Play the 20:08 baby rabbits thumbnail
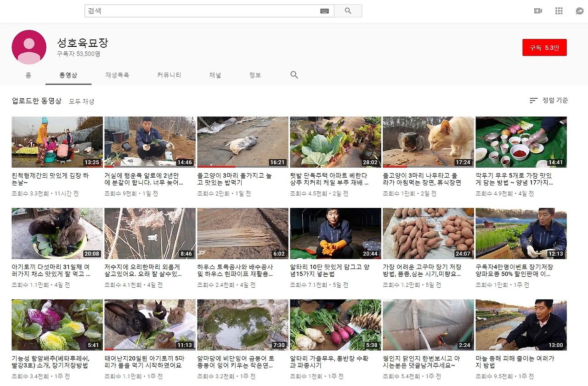 (x=57, y=234)
